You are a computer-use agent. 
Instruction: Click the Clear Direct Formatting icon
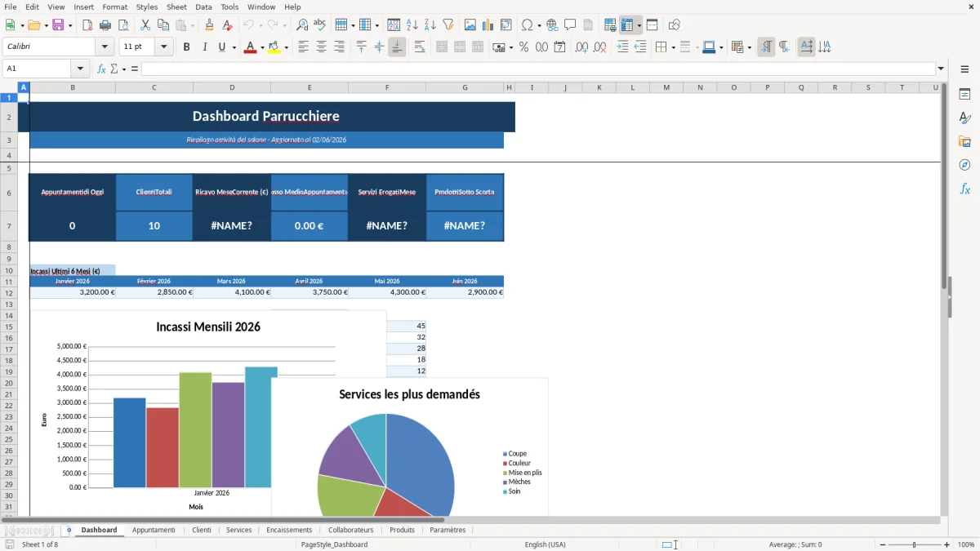(x=228, y=25)
